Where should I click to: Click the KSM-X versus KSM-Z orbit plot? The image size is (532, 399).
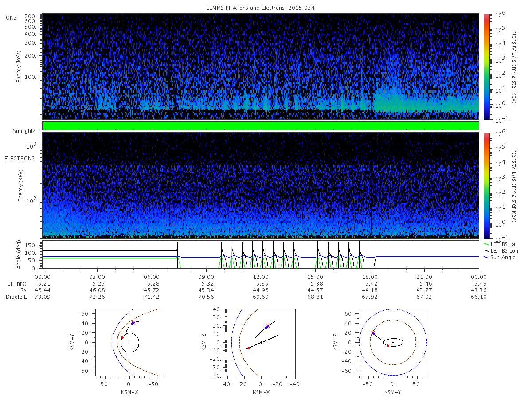click(x=261, y=342)
